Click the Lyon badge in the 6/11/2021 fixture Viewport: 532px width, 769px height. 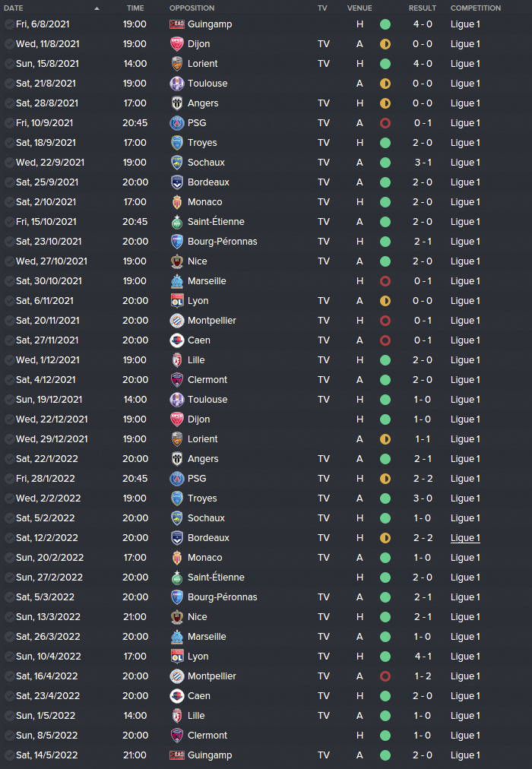pyautogui.click(x=176, y=301)
